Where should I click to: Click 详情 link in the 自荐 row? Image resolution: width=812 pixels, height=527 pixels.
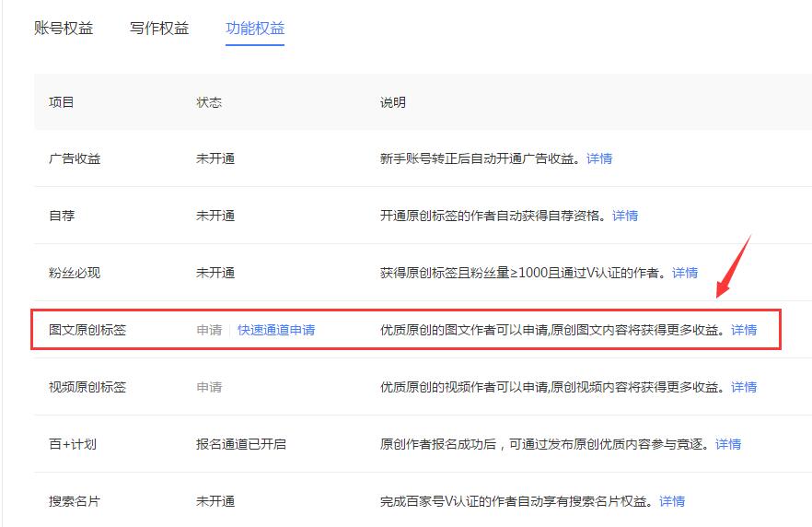click(625, 216)
